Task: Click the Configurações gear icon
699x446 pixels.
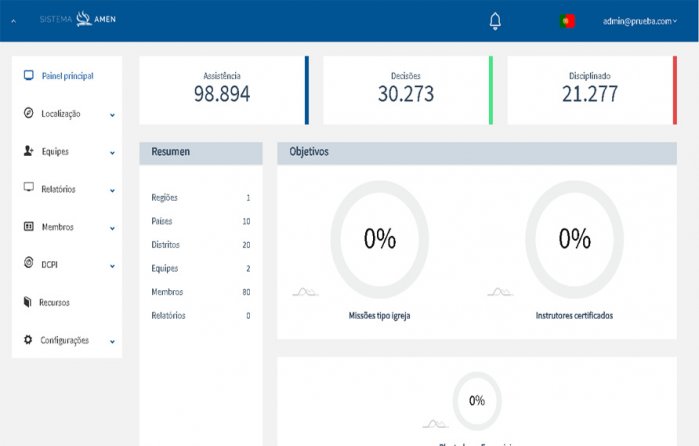Action: pos(28,340)
